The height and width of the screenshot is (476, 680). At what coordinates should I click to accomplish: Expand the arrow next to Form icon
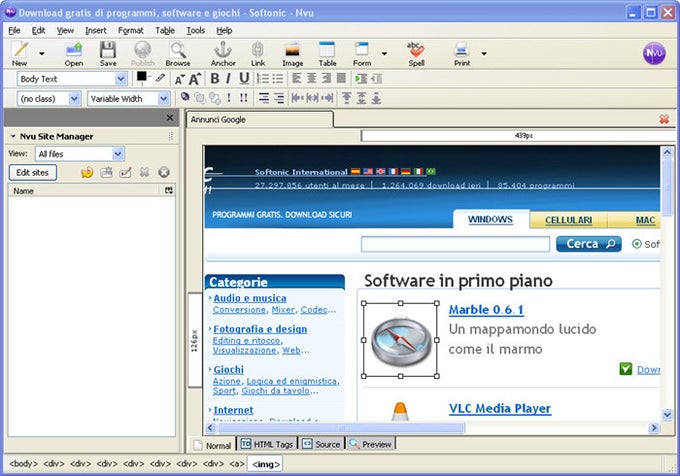(384, 53)
